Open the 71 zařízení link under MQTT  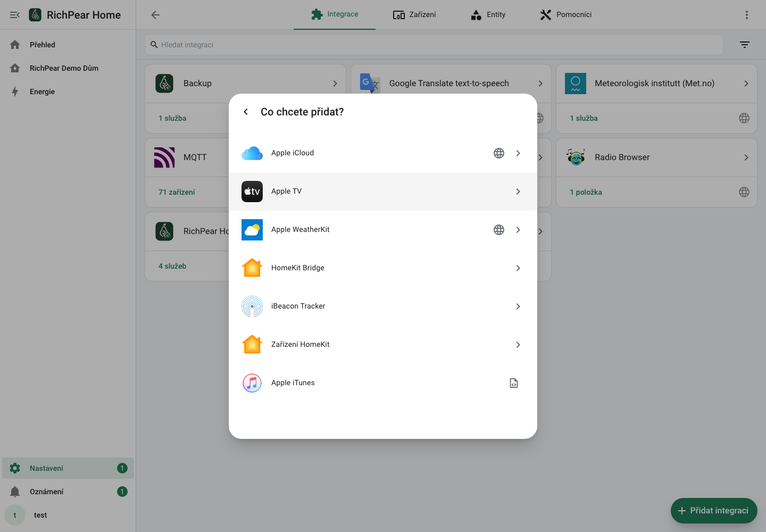point(177,192)
